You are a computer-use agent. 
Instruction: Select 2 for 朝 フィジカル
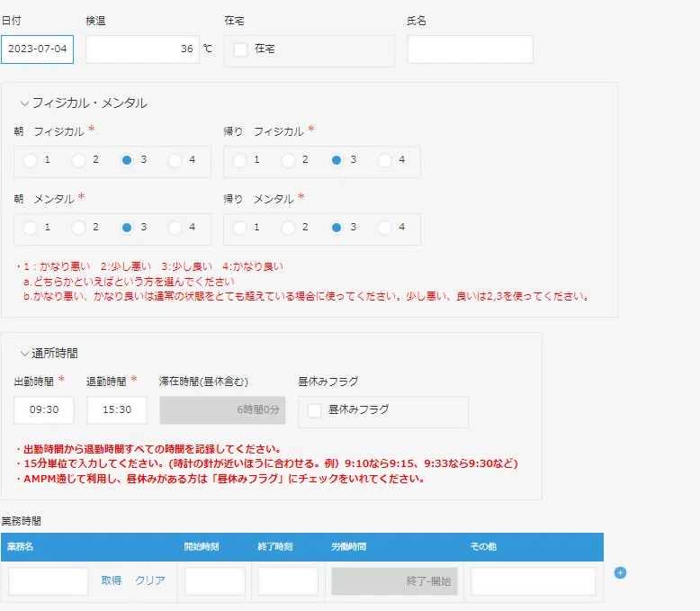tap(78, 160)
